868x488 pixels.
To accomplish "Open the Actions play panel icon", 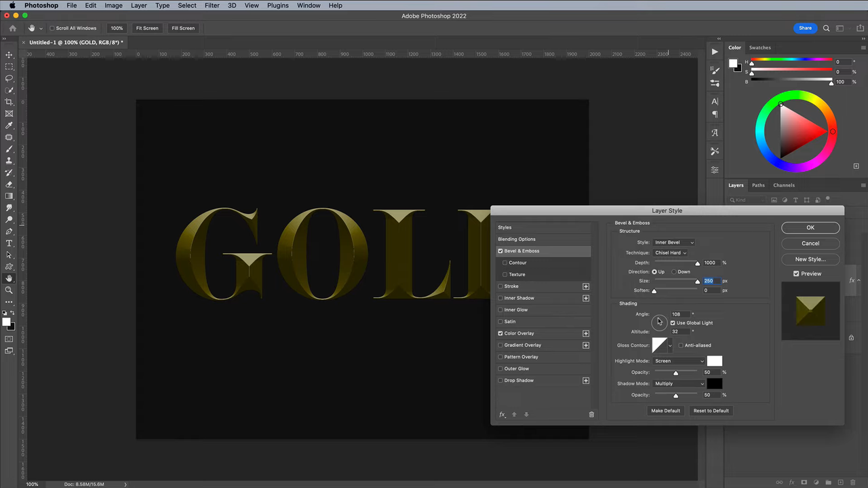I will pyautogui.click(x=715, y=52).
